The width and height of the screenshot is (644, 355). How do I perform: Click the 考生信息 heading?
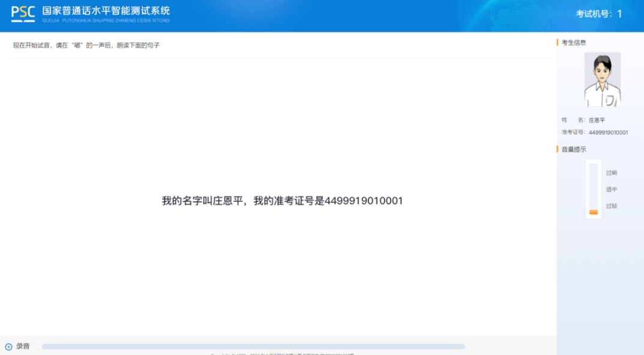[x=574, y=42]
